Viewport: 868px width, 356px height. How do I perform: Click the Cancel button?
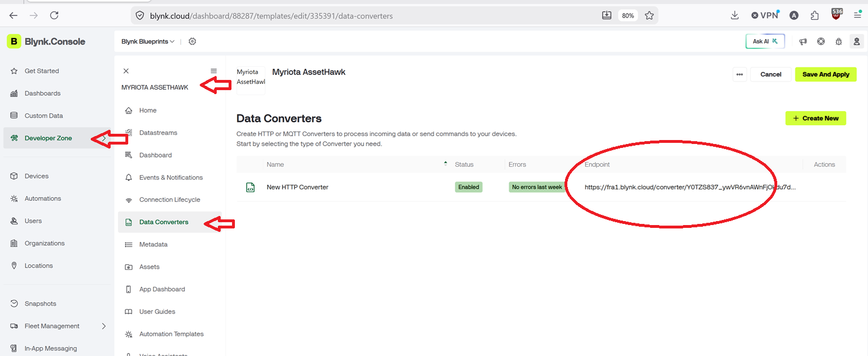pos(771,74)
